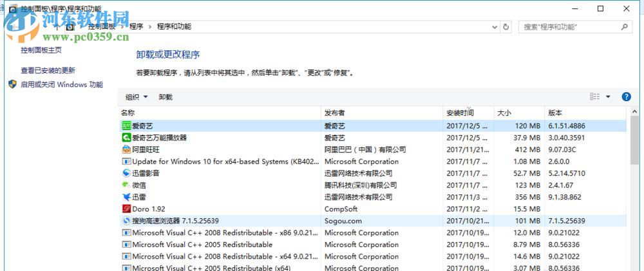
Task: Expand the chevron after 程序 breadcrumb
Action: [x=150, y=26]
